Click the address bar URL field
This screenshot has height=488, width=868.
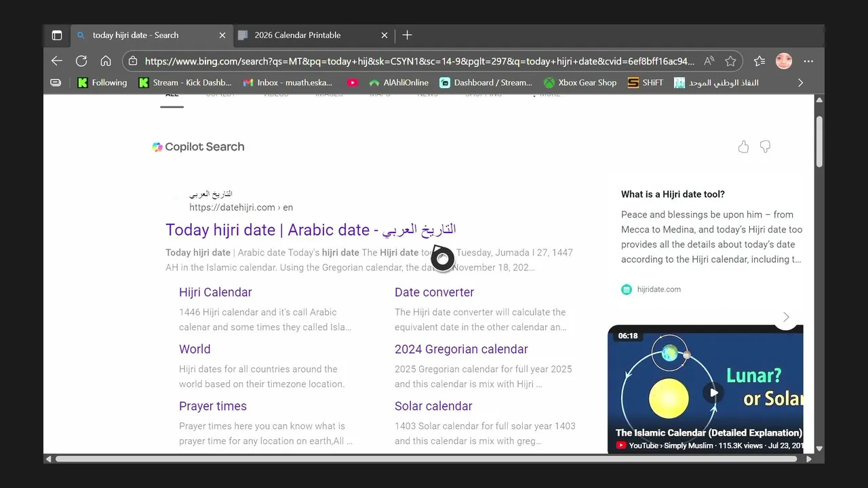[420, 61]
